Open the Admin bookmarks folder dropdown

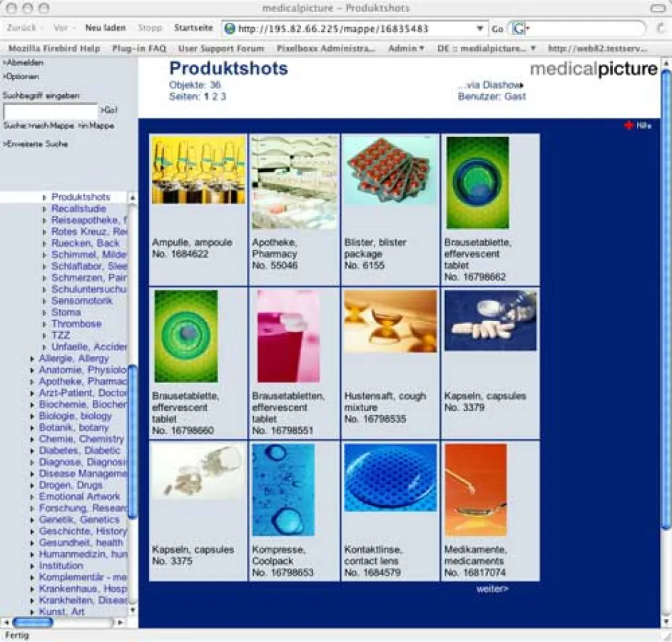tap(406, 49)
